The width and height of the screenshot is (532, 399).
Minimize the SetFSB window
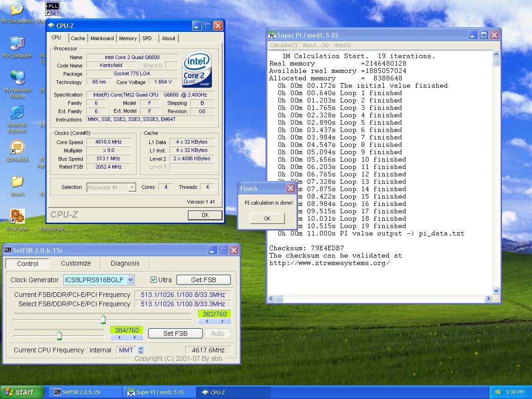point(212,250)
